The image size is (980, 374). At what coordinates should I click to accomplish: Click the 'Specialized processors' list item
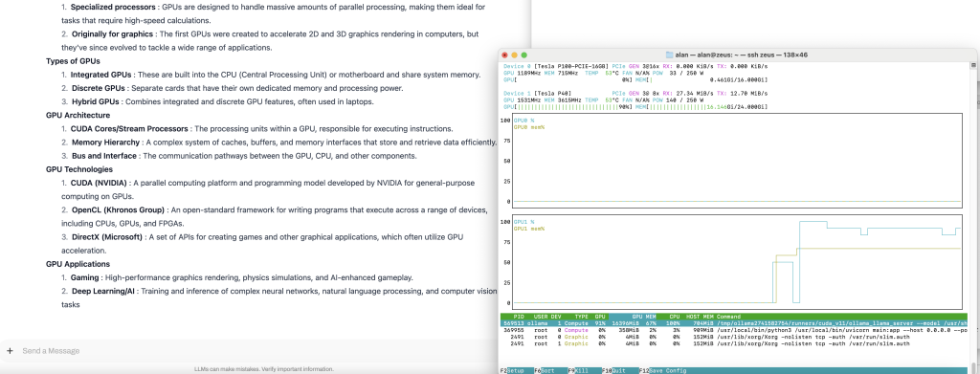(114, 8)
